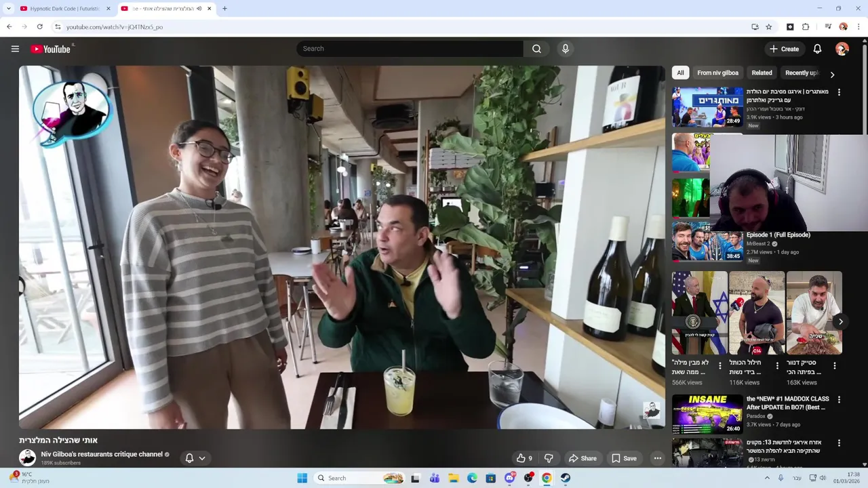Open the NEW #1 MADDOX CLASS video
The width and height of the screenshot is (868, 488).
[x=787, y=403]
